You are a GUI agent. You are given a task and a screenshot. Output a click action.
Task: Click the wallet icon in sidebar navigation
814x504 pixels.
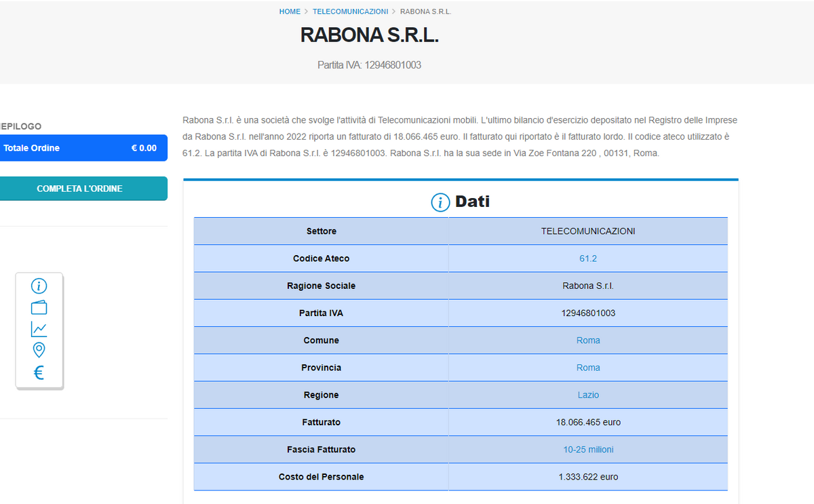click(39, 307)
